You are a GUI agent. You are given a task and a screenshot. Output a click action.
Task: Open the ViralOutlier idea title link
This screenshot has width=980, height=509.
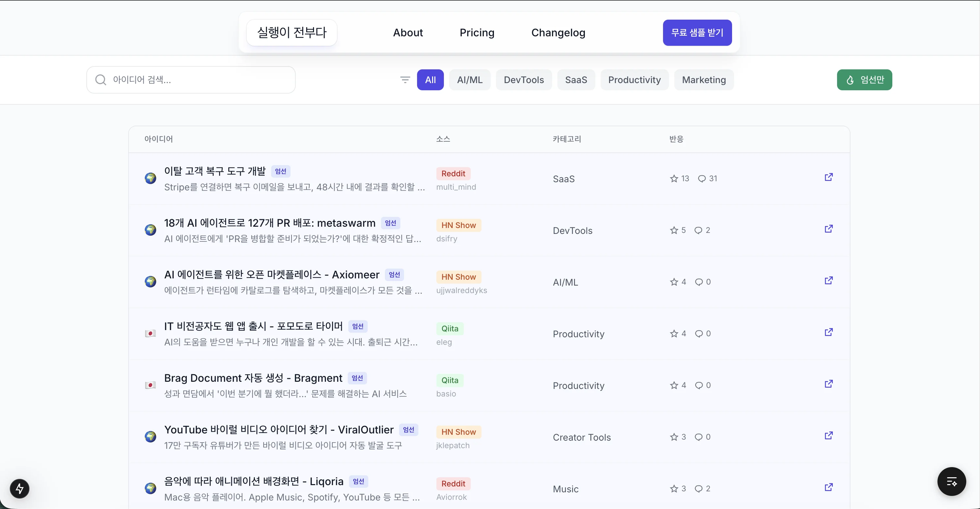point(279,430)
